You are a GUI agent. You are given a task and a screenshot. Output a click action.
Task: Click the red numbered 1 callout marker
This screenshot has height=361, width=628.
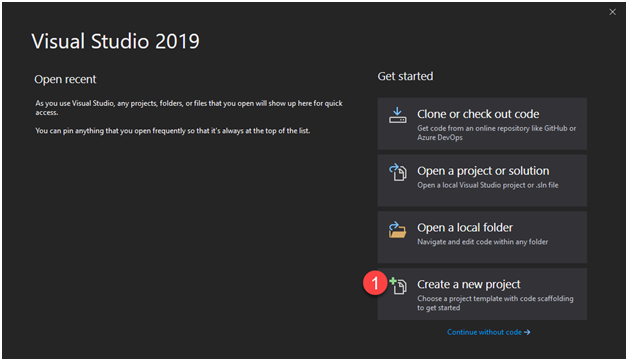[375, 283]
